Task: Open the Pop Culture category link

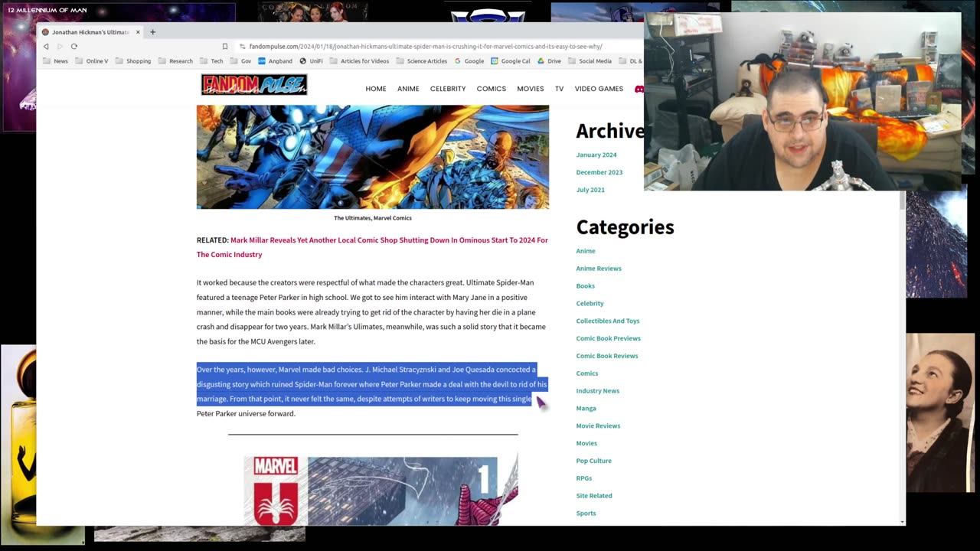Action: pos(594,461)
